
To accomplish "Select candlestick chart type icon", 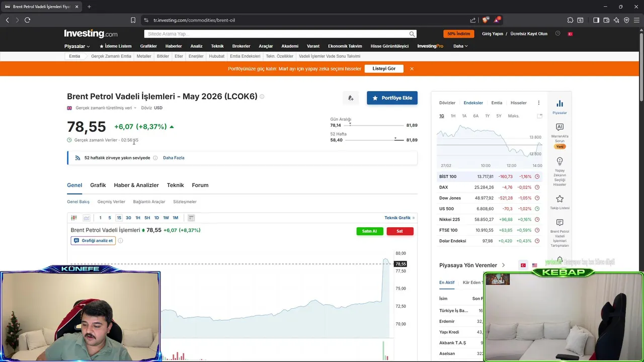I will click(74, 218).
